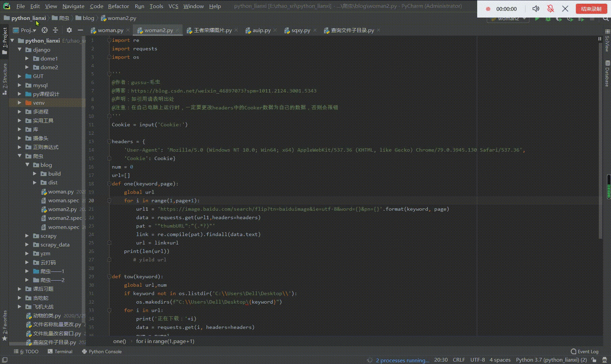Open the Terminal tool window
Screen dimensions: 611x364
coord(60,351)
